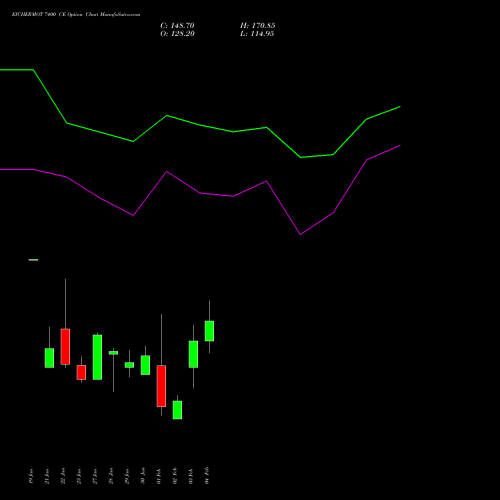This screenshot has height=500, width=500.
Task: Click the green candlestick above 30 Jan
Action: tap(145, 365)
